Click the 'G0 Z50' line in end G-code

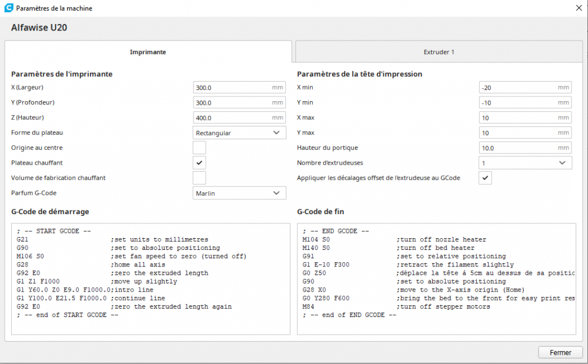point(439,273)
